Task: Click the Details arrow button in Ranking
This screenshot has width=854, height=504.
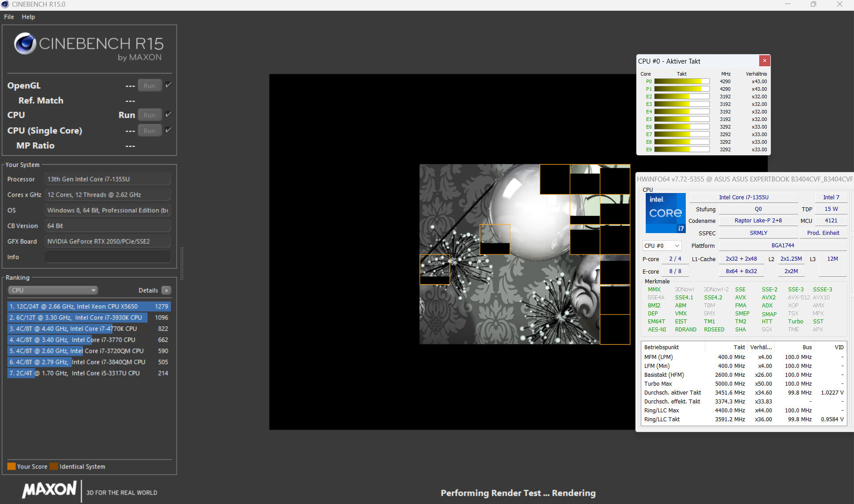Action: tap(166, 290)
